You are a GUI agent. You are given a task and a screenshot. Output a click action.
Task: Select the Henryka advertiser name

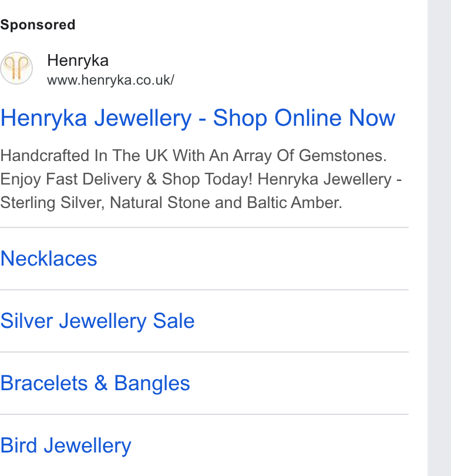[78, 61]
